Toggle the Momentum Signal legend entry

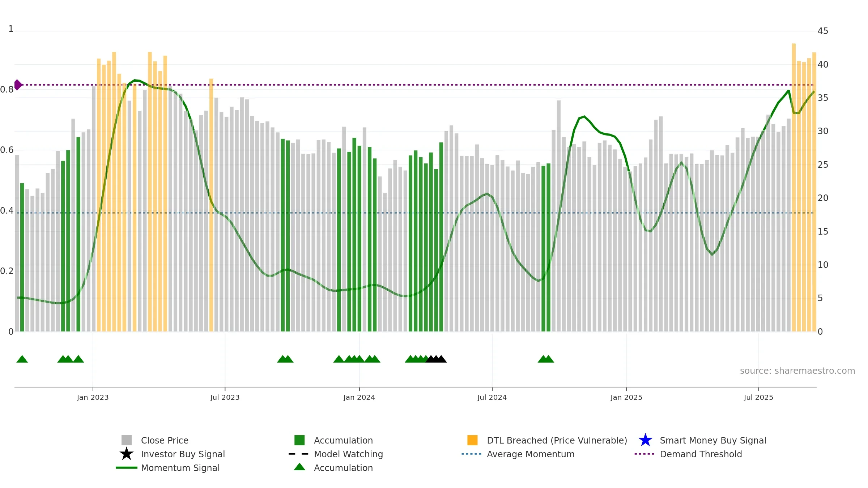pyautogui.click(x=167, y=468)
